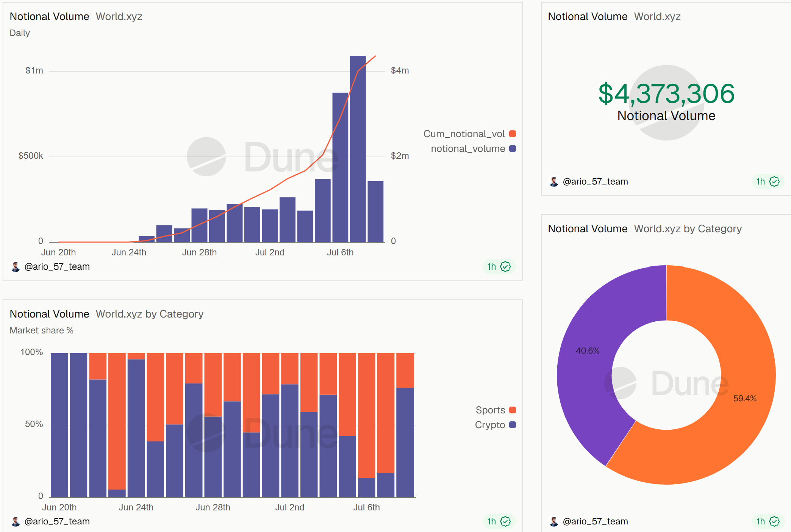791x532 pixels.
Task: Click the author avatar under the Daily volume chart
Action: (16, 267)
